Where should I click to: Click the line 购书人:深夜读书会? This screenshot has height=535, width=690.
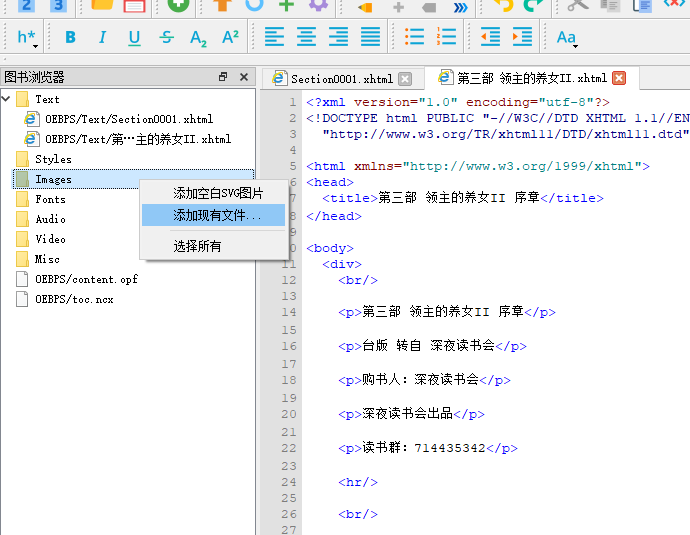pyautogui.click(x=424, y=380)
